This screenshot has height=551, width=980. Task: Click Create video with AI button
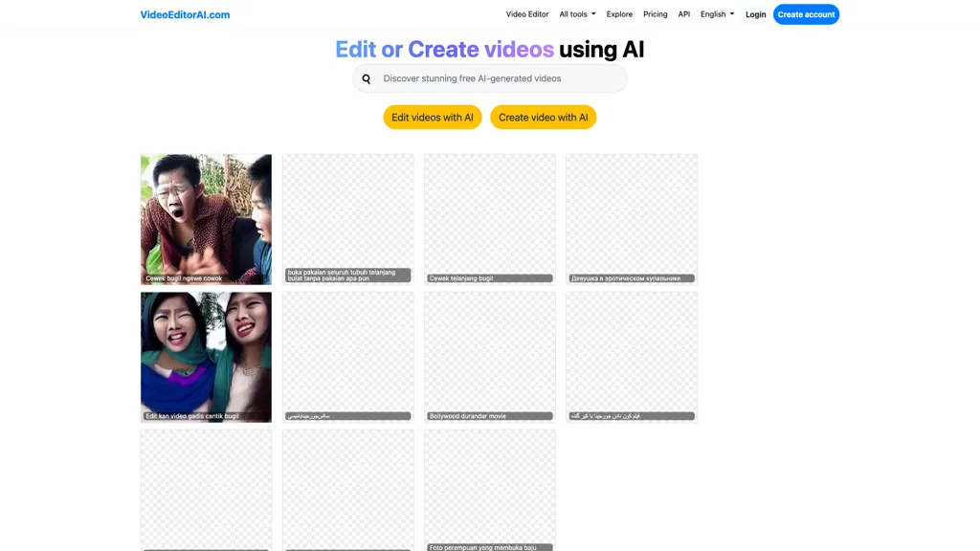[544, 118]
